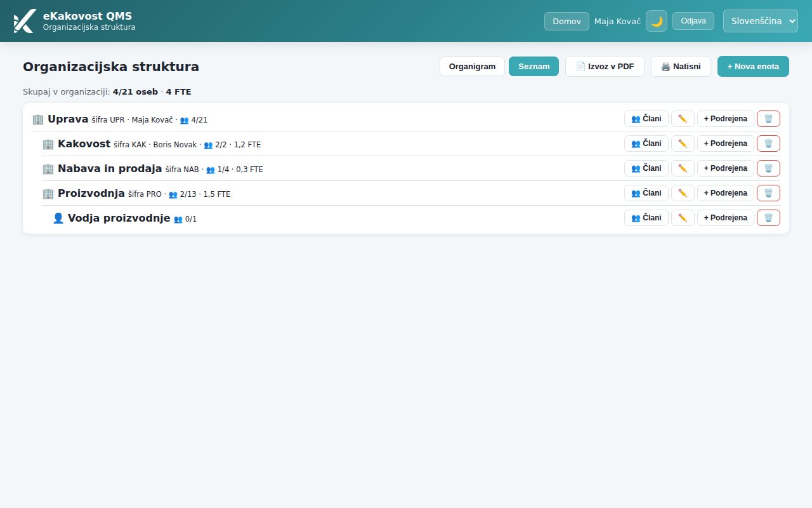
Task: Select the Proizvodnja unit name
Action: (x=91, y=193)
